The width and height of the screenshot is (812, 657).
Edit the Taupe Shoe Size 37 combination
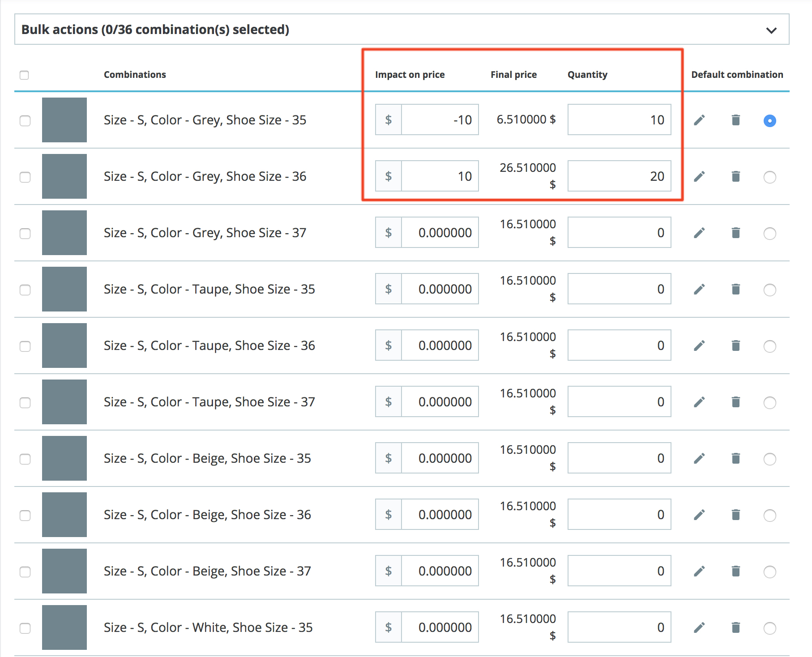pos(699,402)
